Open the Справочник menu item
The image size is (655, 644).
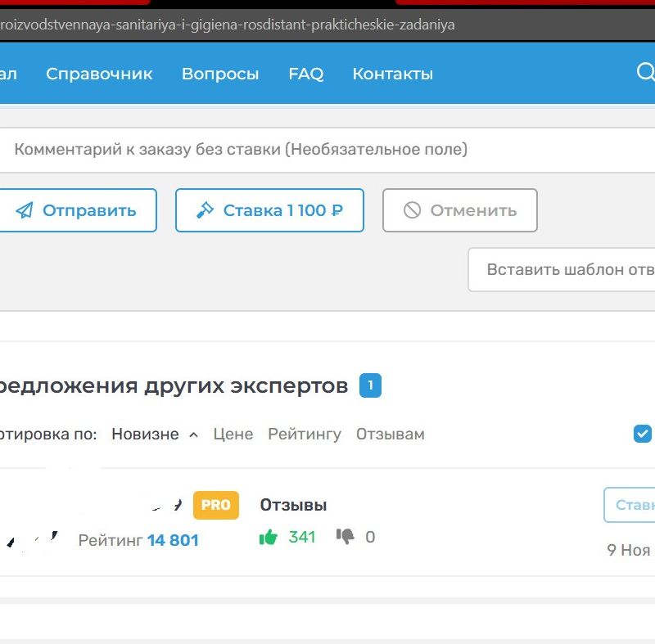tap(99, 74)
